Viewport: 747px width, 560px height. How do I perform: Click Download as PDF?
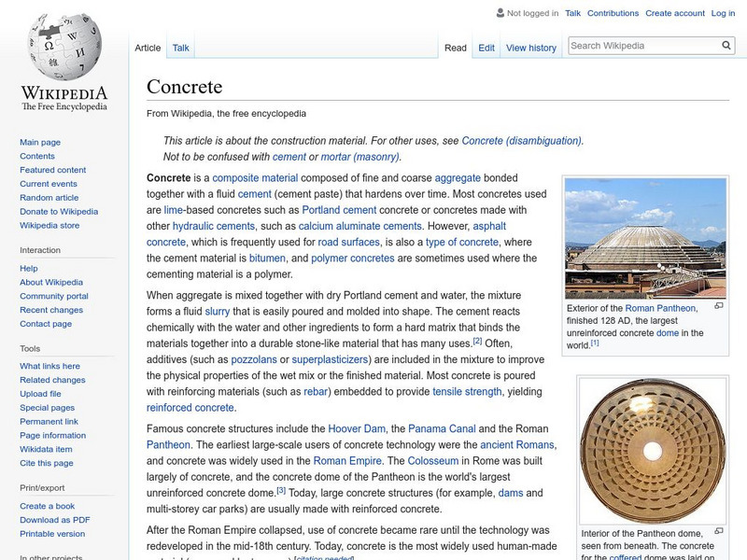(x=55, y=520)
